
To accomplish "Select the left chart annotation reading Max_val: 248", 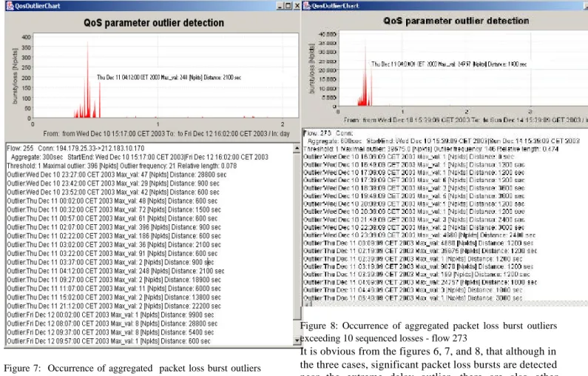I will coord(169,78).
